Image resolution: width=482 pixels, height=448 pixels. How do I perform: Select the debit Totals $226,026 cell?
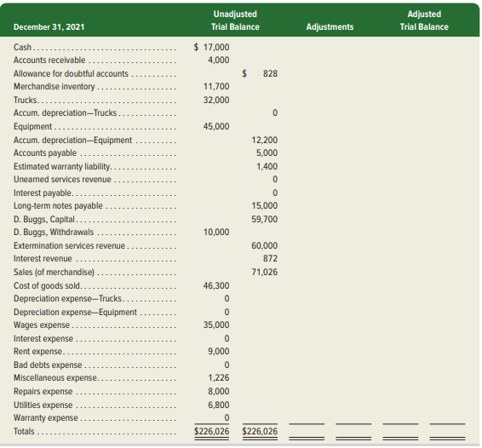[211, 432]
